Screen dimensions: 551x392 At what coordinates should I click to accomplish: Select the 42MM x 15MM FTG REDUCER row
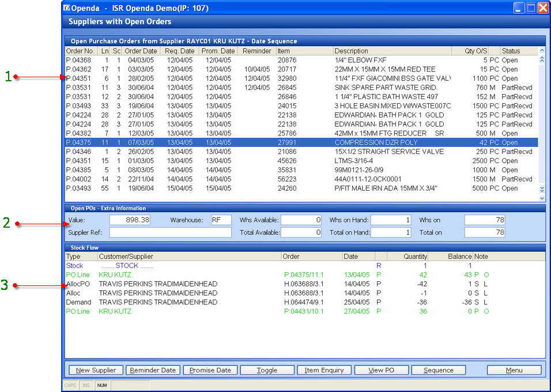301,133
